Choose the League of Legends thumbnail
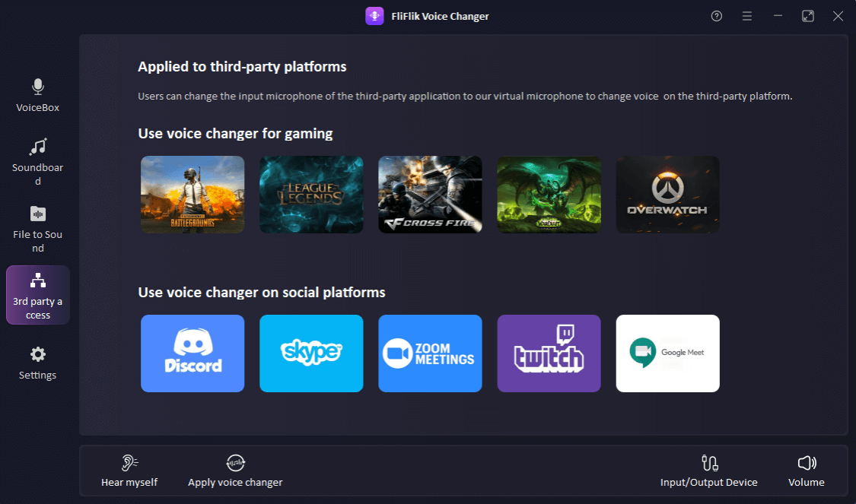The width and height of the screenshot is (856, 504). (311, 195)
